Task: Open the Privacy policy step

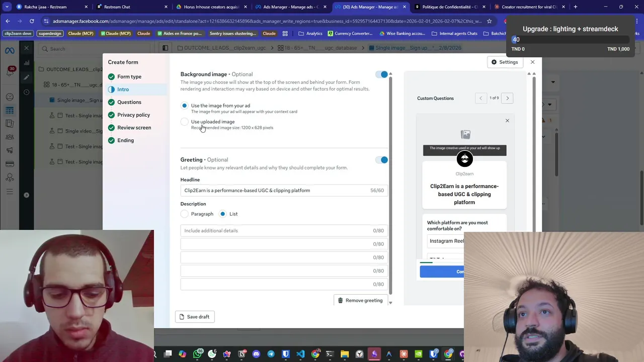Action: tap(133, 115)
